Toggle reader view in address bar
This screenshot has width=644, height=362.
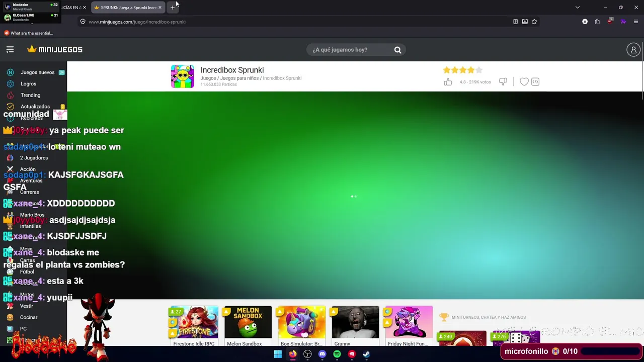click(x=515, y=22)
